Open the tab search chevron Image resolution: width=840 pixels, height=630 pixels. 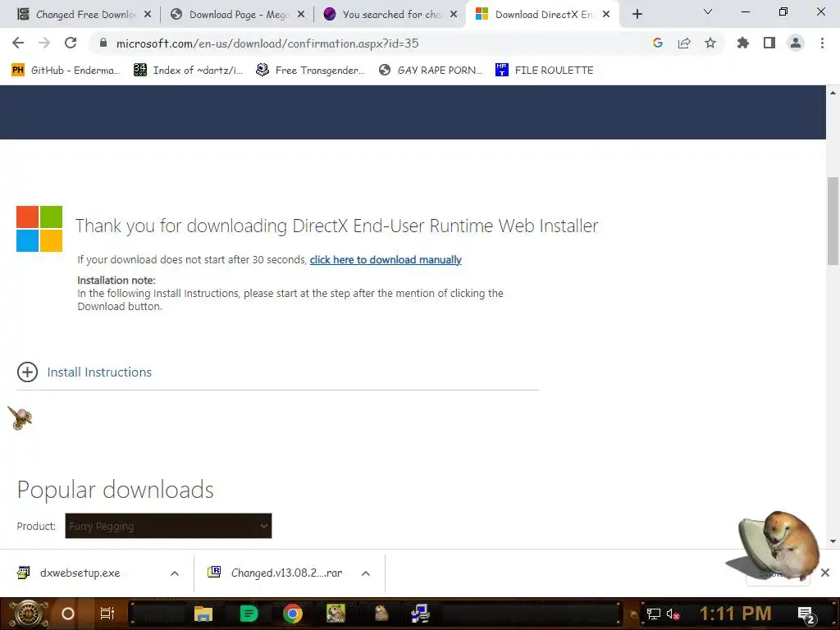pos(708,11)
